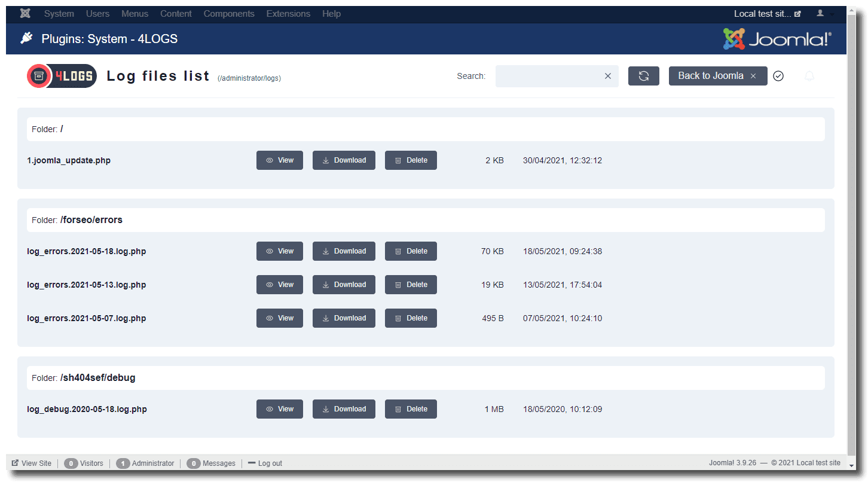The height and width of the screenshot is (482, 868).
Task: Download log_debug.2020-05-18.log.php
Action: click(344, 409)
